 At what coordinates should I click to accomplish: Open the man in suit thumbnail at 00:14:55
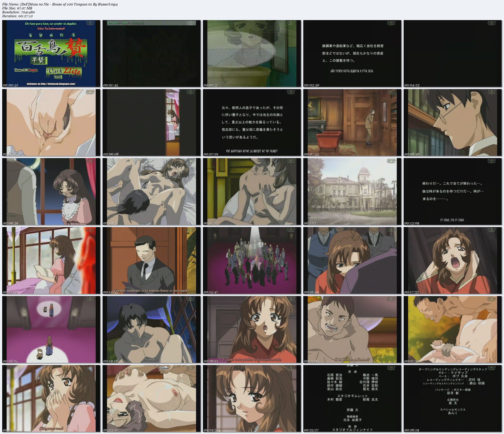(152, 260)
